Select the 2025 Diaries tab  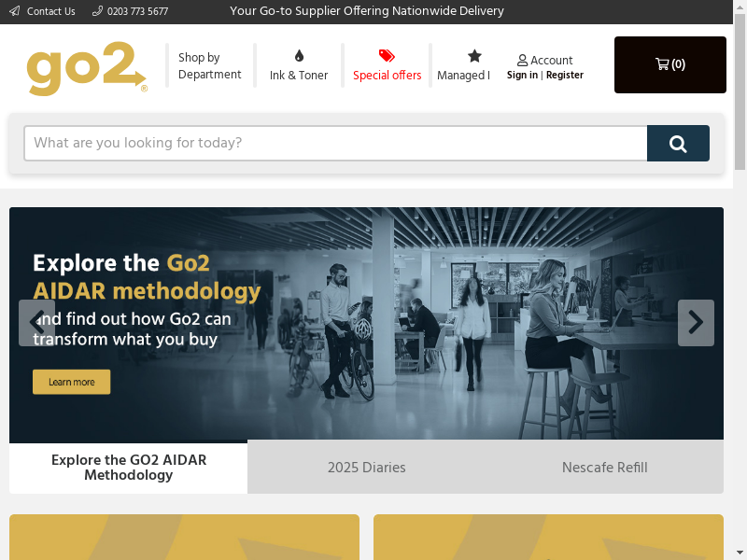coord(366,468)
